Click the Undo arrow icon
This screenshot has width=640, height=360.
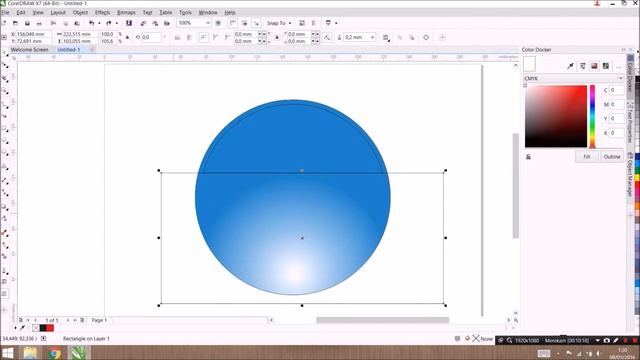(91, 23)
